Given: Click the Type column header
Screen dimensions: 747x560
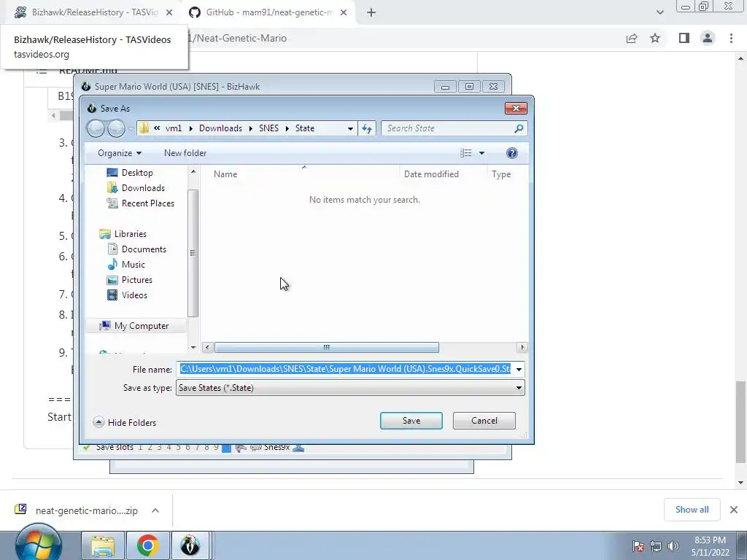Looking at the screenshot, I should tap(501, 174).
